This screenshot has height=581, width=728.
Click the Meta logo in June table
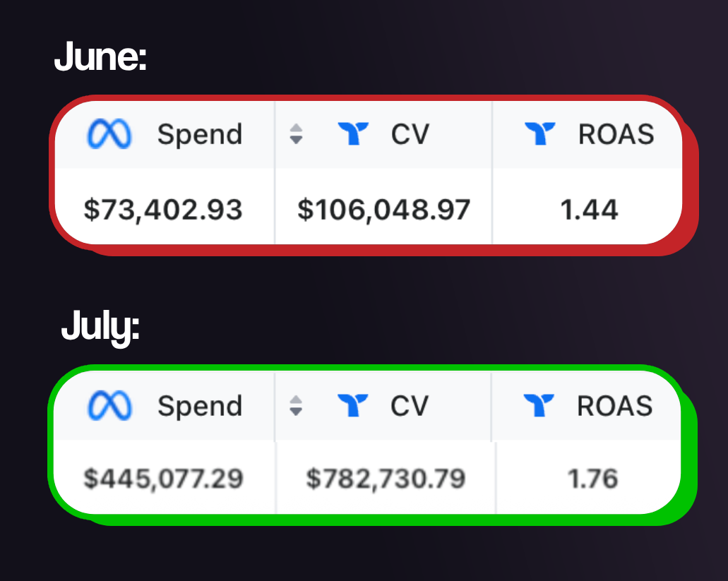tap(109, 133)
